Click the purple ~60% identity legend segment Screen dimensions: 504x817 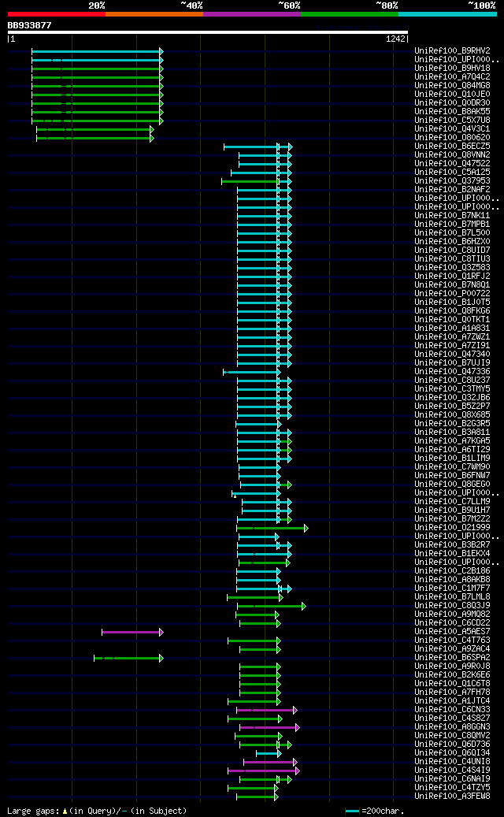click(x=252, y=14)
